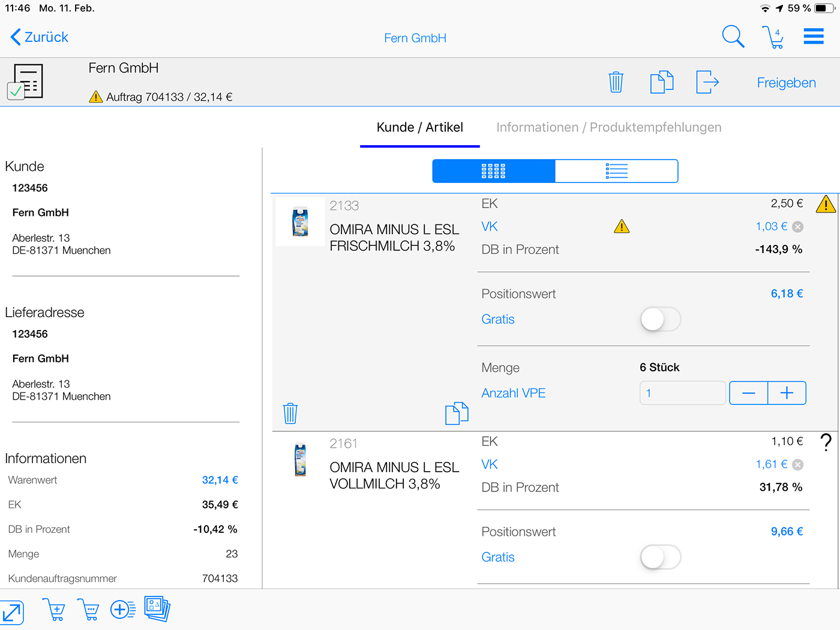The width and height of the screenshot is (840, 630).
Task: Open the hamburger menu
Action: (x=814, y=37)
